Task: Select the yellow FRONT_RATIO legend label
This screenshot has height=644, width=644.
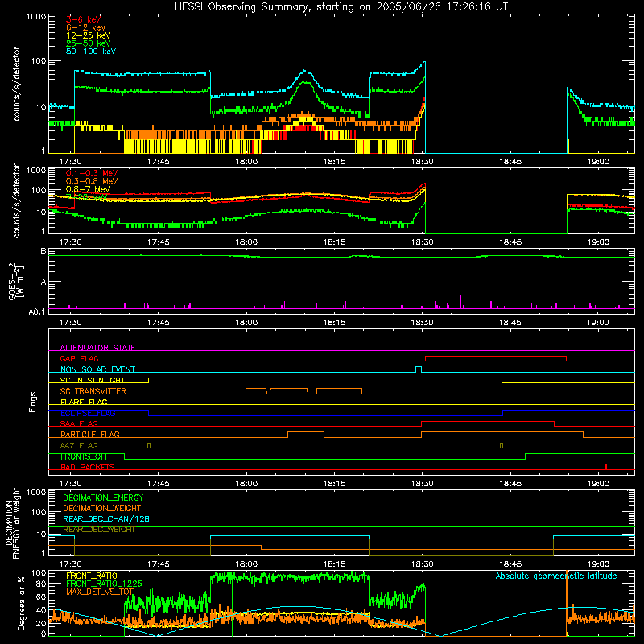Action: (92, 576)
